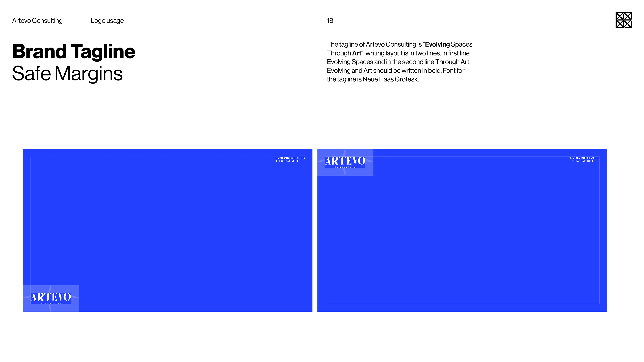Click the bold word 'Evolving' in the description
Screen dimensions: 644x362
[x=437, y=44]
